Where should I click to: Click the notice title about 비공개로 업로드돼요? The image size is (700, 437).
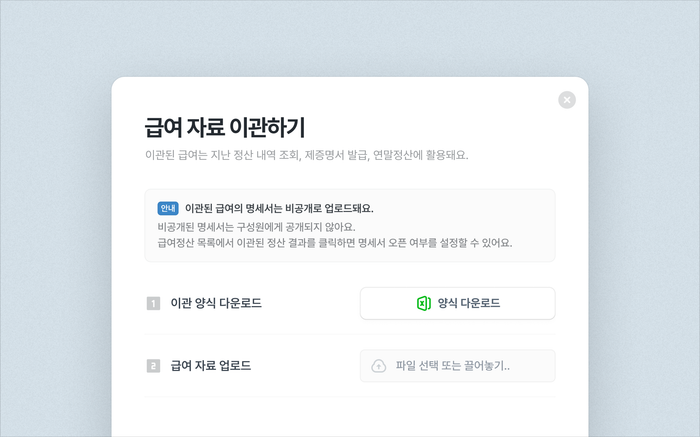click(279, 208)
